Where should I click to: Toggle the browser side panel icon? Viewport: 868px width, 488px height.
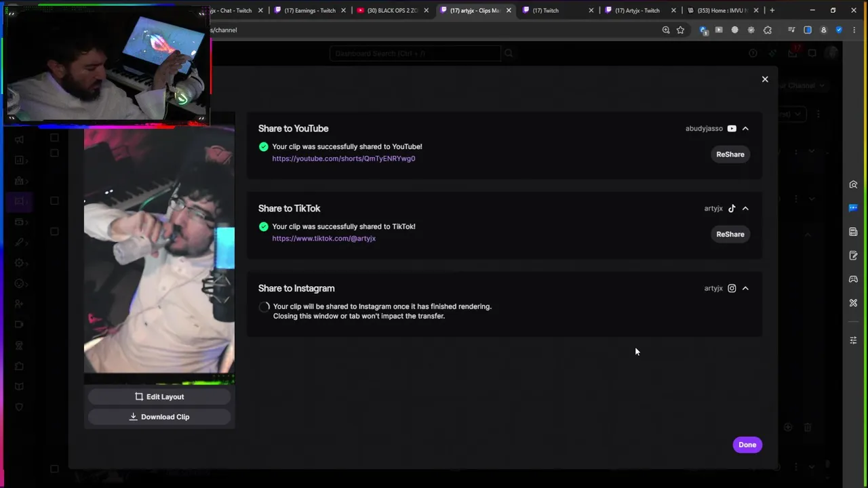(x=808, y=30)
